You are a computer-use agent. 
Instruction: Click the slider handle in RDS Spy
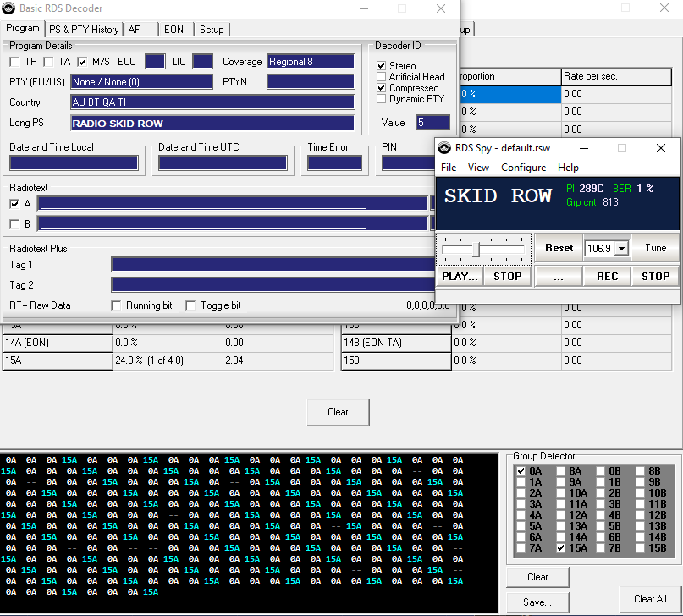click(x=476, y=248)
